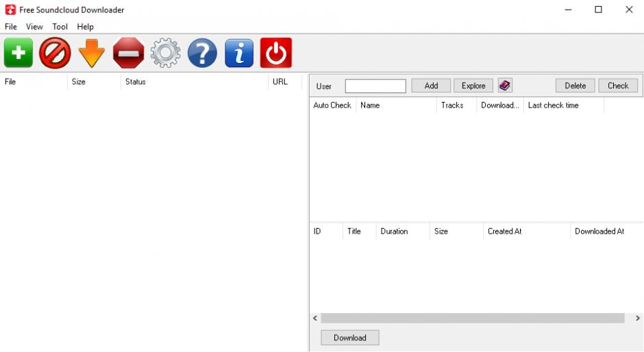The width and height of the screenshot is (644, 352).
Task: Click the Status column header
Action: [195, 81]
